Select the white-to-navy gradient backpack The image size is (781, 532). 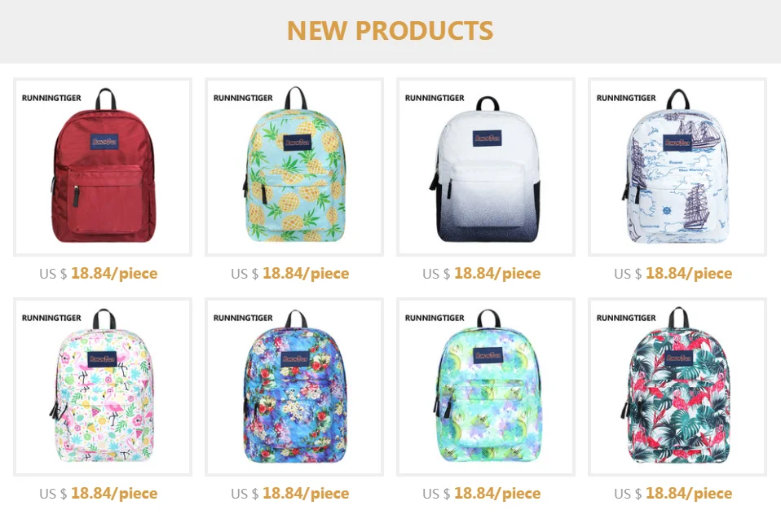coord(486,167)
